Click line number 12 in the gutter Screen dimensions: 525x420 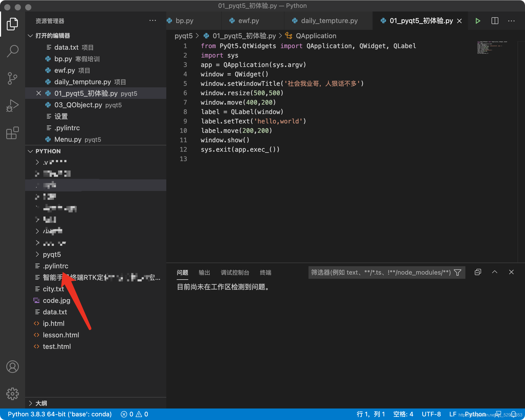(x=183, y=149)
